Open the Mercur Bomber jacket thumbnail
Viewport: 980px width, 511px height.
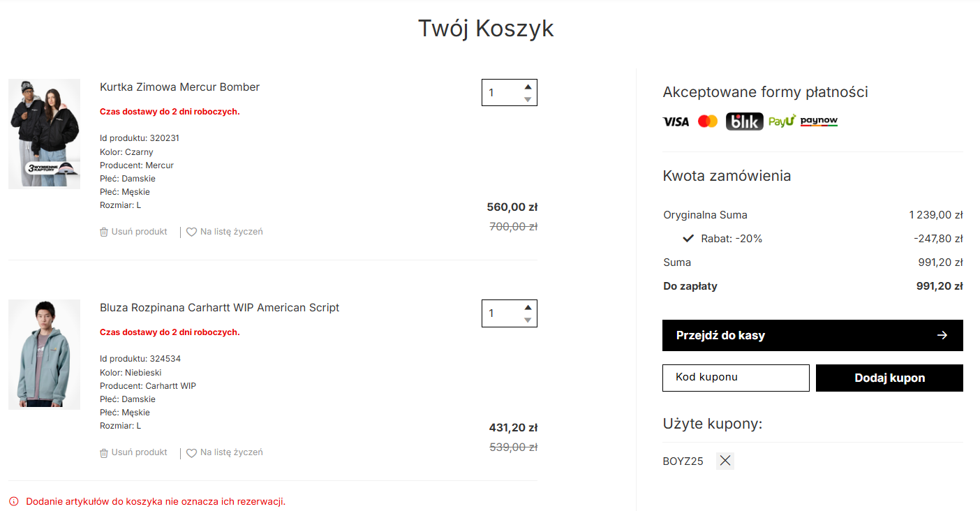[x=44, y=133]
